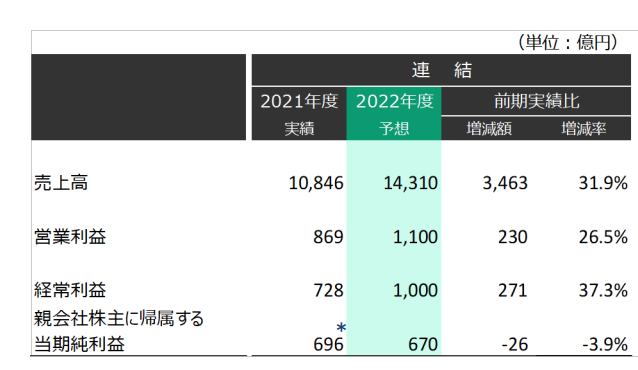Image resolution: width=638 pixels, height=370 pixels.
Task: Click the 増減率 subheader
Action: pyautogui.click(x=583, y=129)
